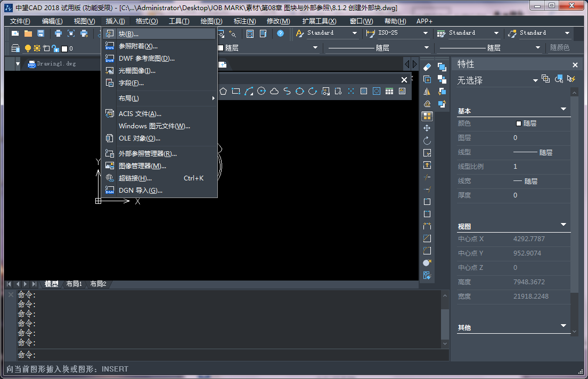Open the ISO-25 dimension style dropdown
588x379 pixels.
tap(425, 34)
